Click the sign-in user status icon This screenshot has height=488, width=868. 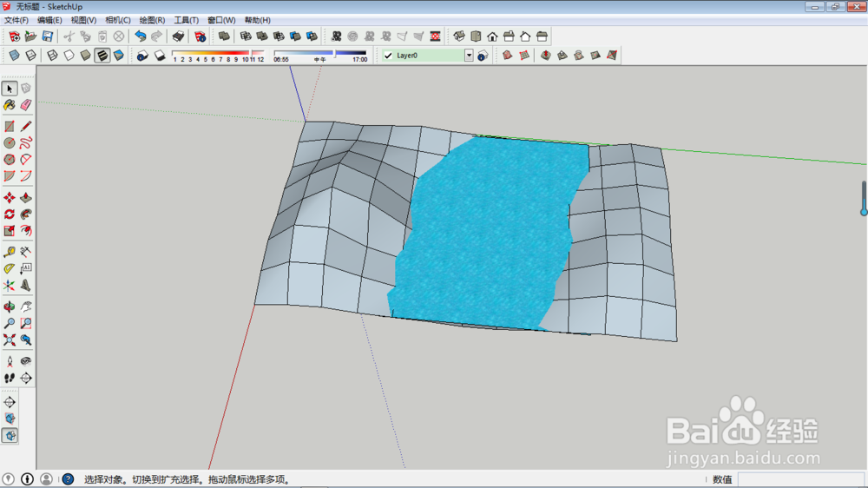(x=47, y=479)
